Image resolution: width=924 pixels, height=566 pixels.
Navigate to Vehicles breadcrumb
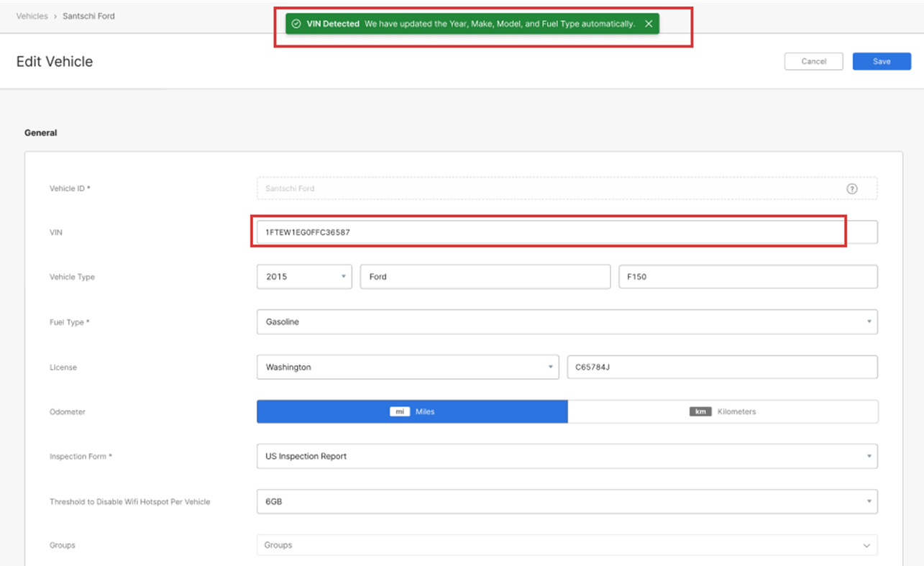32,16
